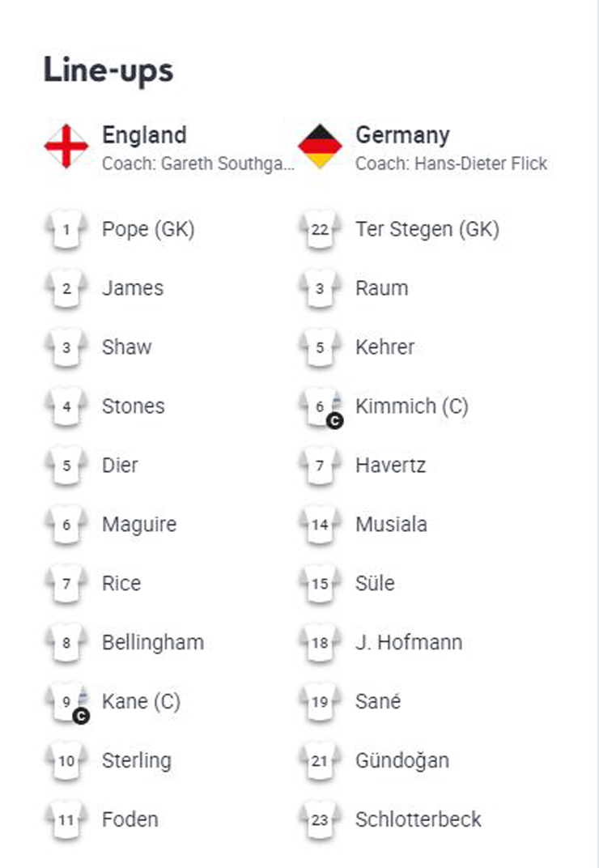Open Maguire's player profile
The height and width of the screenshot is (868, 599).
tap(138, 525)
